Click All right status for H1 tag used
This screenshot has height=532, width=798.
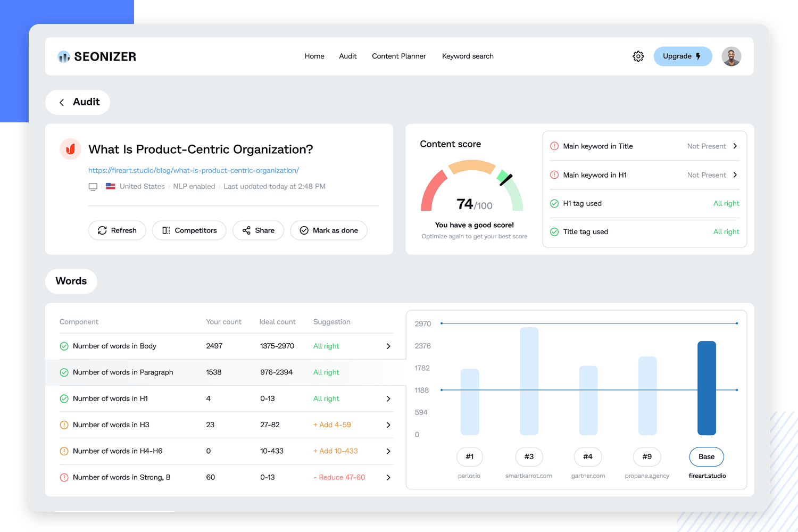(x=726, y=203)
